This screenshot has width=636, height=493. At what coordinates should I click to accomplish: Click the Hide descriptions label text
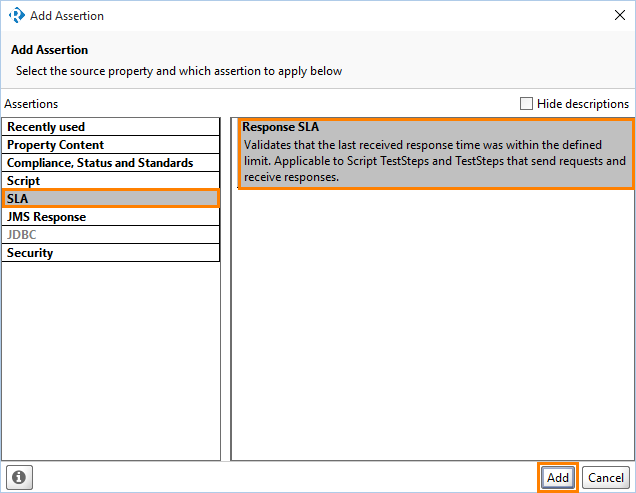click(583, 104)
